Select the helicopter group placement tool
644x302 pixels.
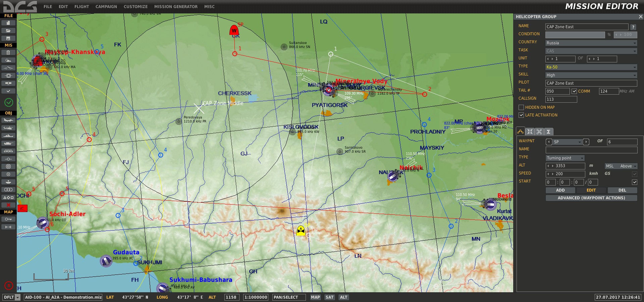pos(8,128)
